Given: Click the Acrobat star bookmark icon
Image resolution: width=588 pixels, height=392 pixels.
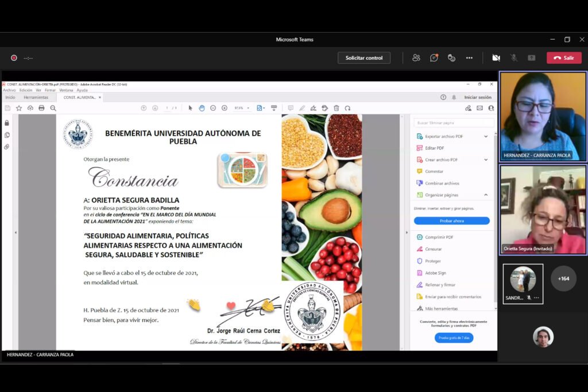Looking at the screenshot, I should click(19, 108).
